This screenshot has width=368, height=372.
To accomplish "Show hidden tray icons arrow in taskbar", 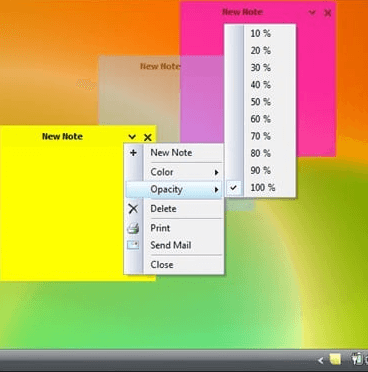I will (320, 360).
